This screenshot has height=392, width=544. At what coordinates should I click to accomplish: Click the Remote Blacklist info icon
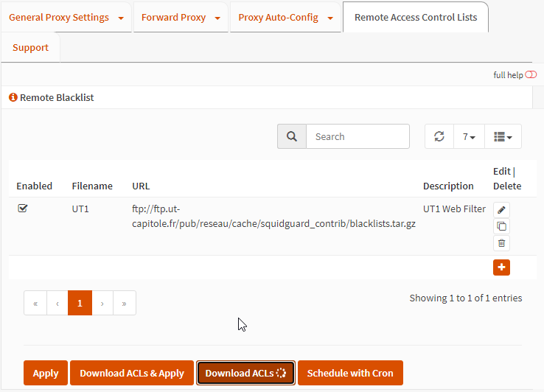[x=13, y=97]
